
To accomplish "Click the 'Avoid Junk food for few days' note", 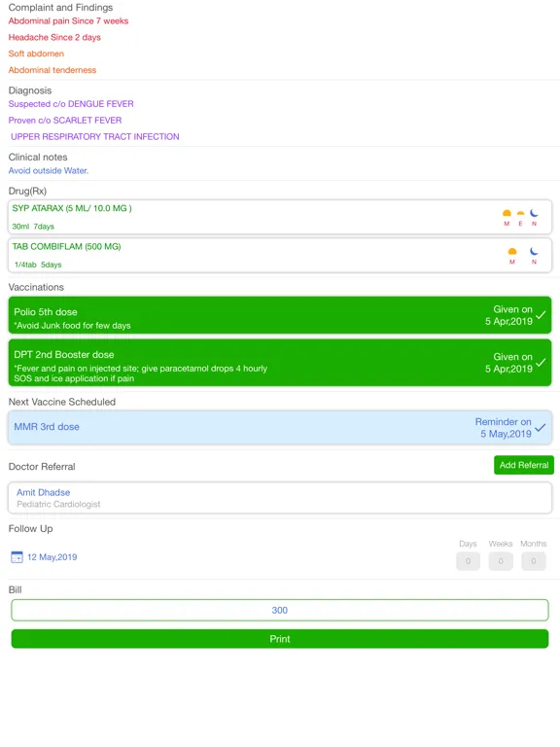I will tap(72, 326).
